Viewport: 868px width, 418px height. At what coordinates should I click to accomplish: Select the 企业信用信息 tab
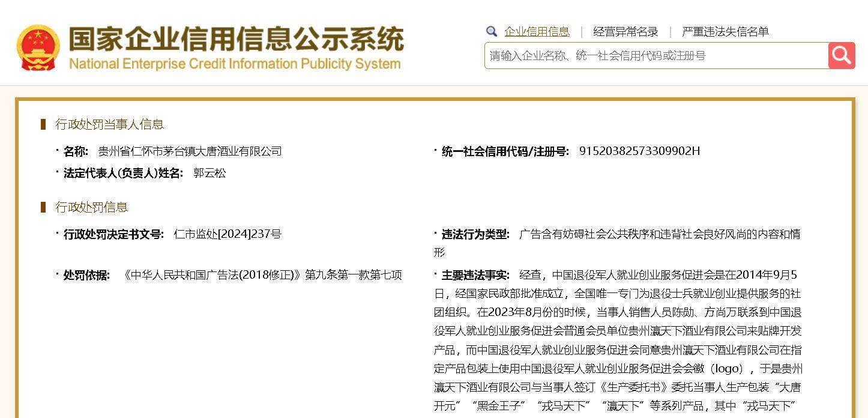pyautogui.click(x=537, y=31)
